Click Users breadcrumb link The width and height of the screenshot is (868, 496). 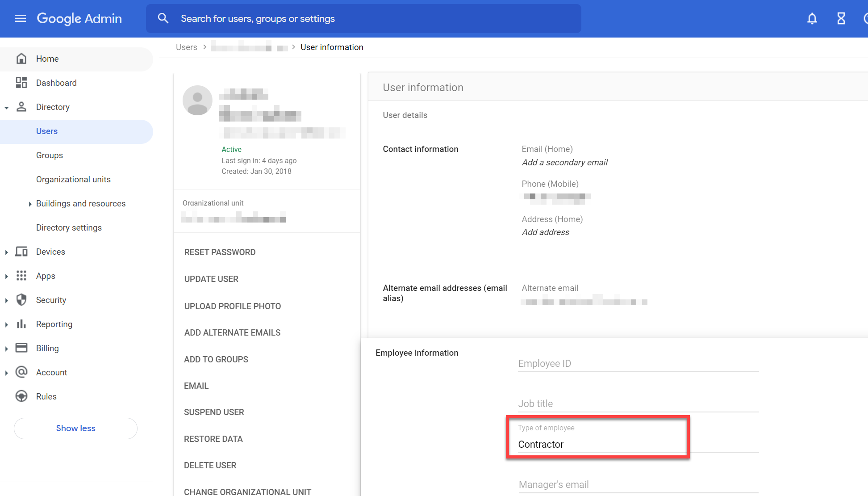[186, 47]
